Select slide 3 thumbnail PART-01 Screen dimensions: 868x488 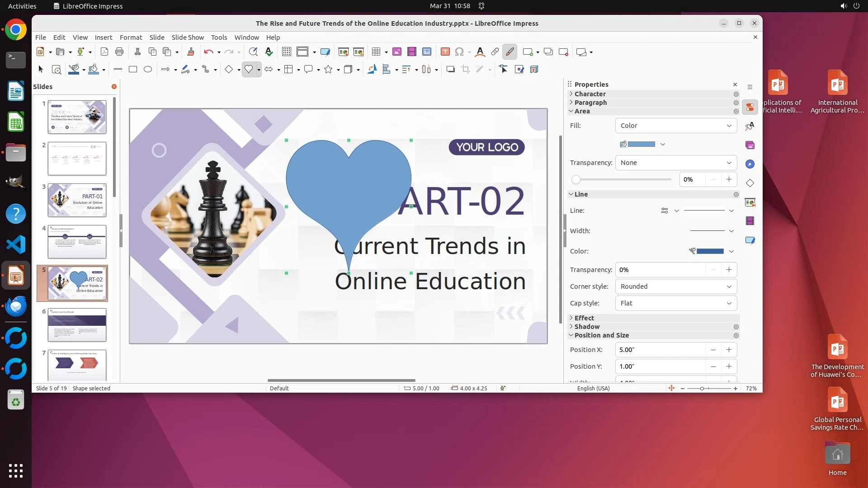click(77, 200)
